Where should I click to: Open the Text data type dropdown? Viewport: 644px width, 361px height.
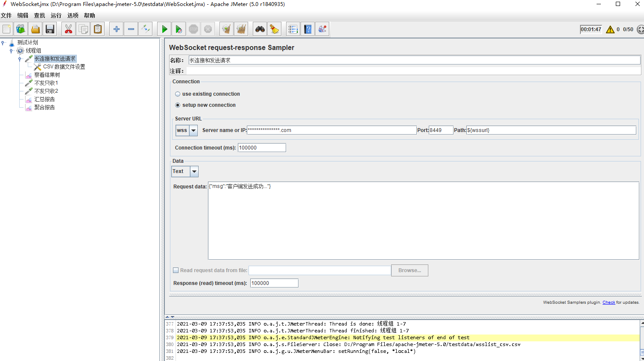(x=194, y=171)
